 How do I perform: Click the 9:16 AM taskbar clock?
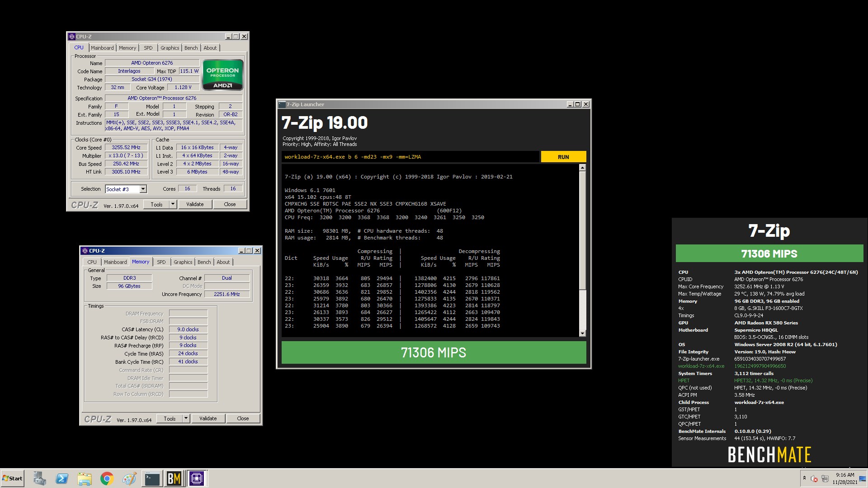[845, 475]
